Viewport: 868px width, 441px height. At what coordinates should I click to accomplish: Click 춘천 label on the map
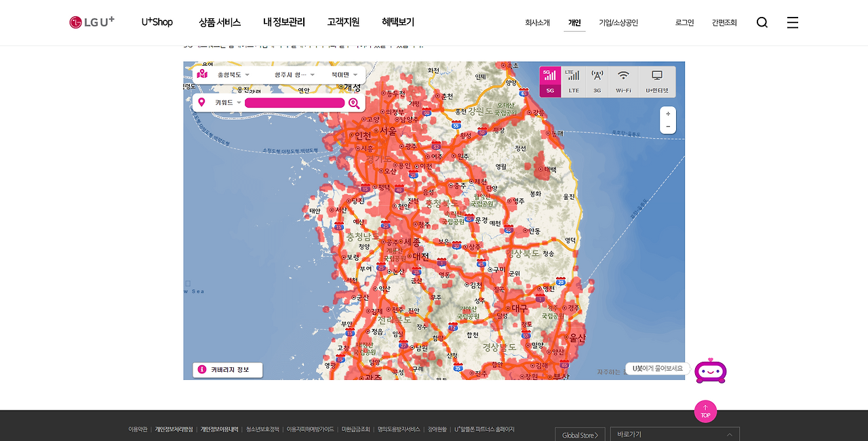click(x=447, y=96)
